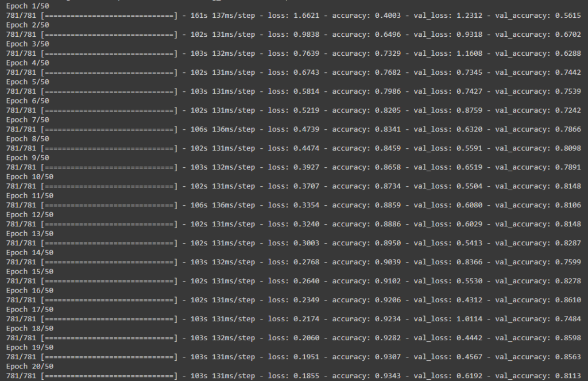
Task: Select the 'Epoch 19/50' line
Action: [30, 347]
